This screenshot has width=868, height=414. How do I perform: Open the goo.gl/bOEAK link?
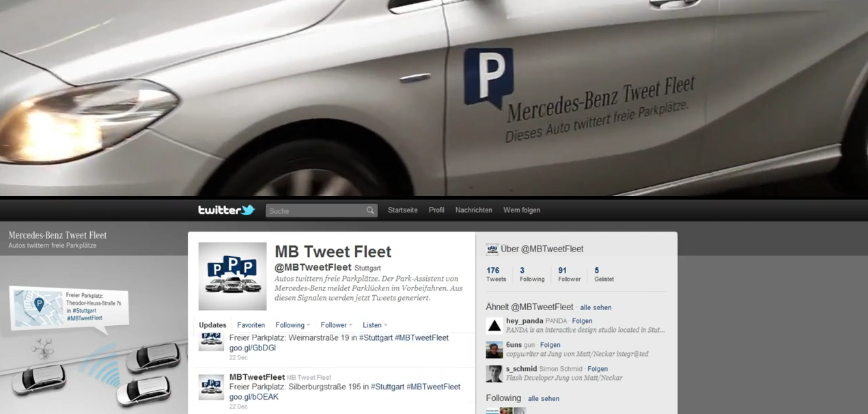[x=254, y=397]
